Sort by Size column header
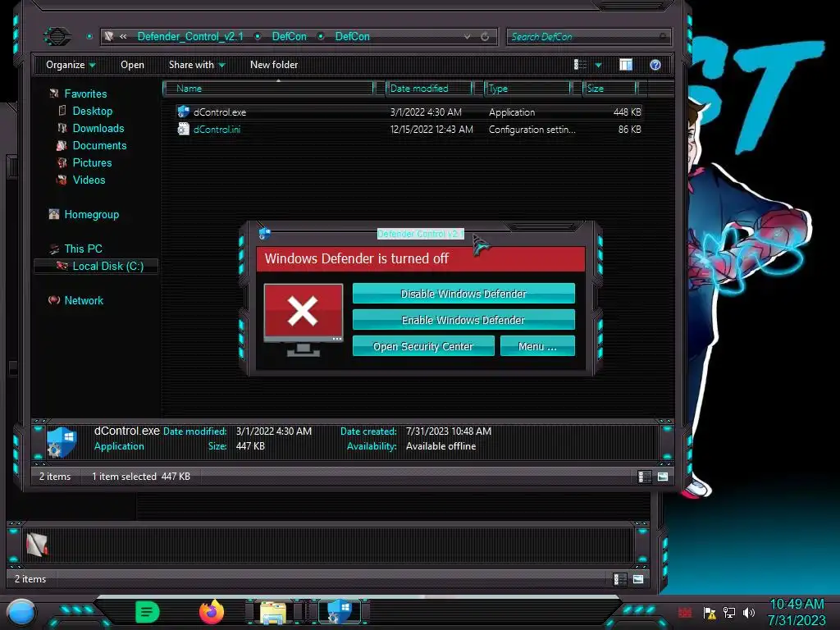Screen dimensions: 840x630 pos(609,89)
